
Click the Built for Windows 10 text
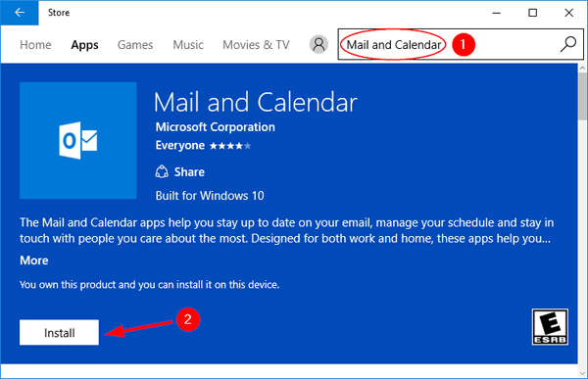pyautogui.click(x=210, y=196)
